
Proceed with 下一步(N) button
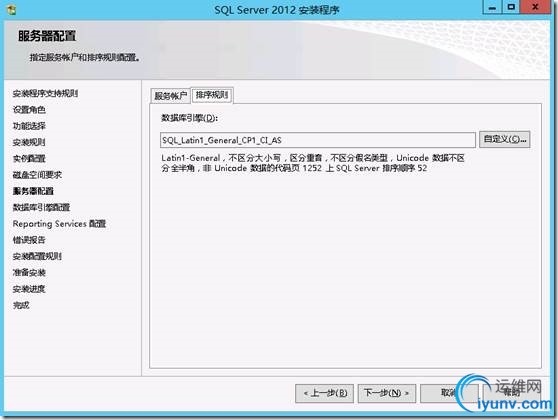pyautogui.click(x=386, y=393)
